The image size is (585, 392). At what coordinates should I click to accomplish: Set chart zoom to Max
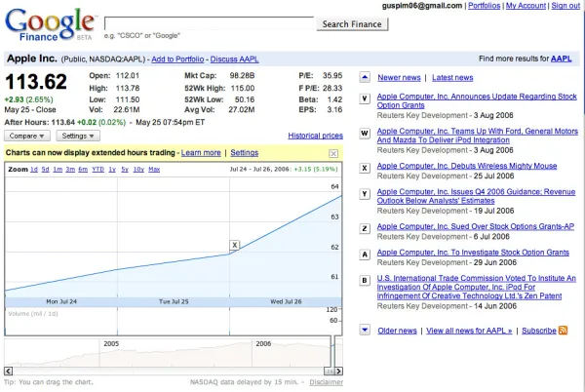pyautogui.click(x=154, y=170)
